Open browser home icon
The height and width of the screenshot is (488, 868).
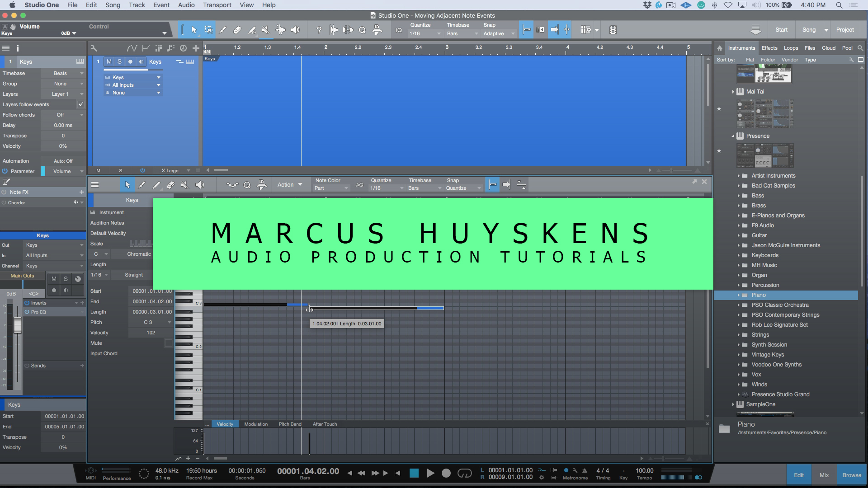(720, 48)
